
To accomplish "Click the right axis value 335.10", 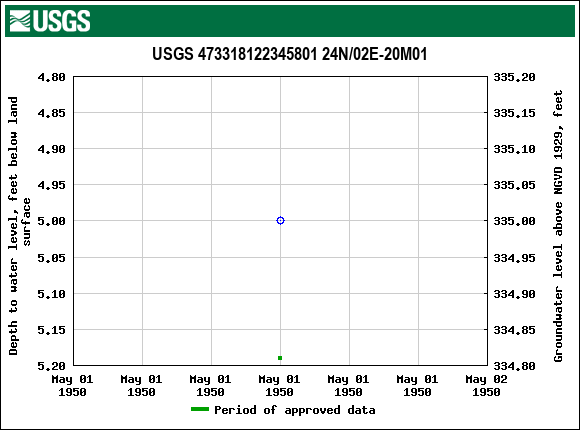I will 515,149.
